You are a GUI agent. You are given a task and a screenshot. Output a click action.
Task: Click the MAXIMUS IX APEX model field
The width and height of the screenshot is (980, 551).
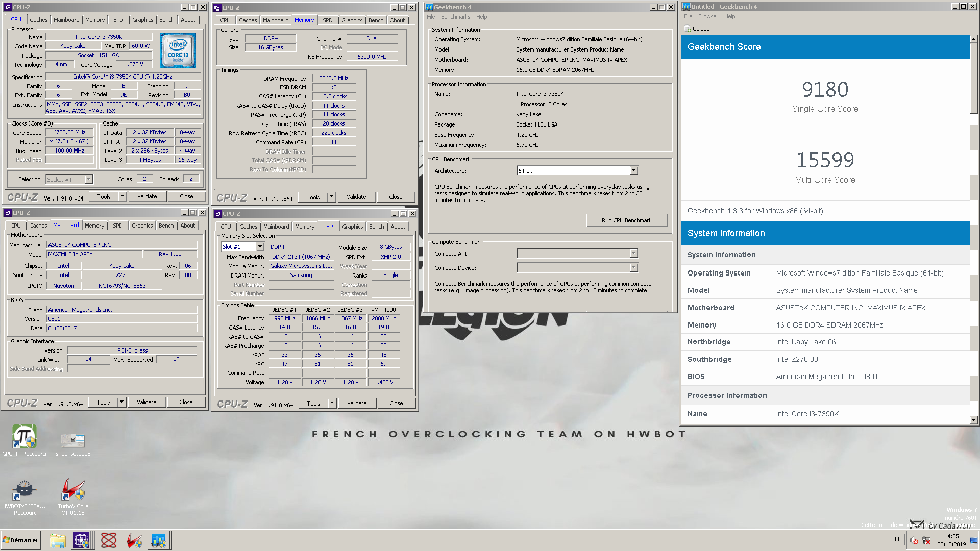tap(94, 255)
